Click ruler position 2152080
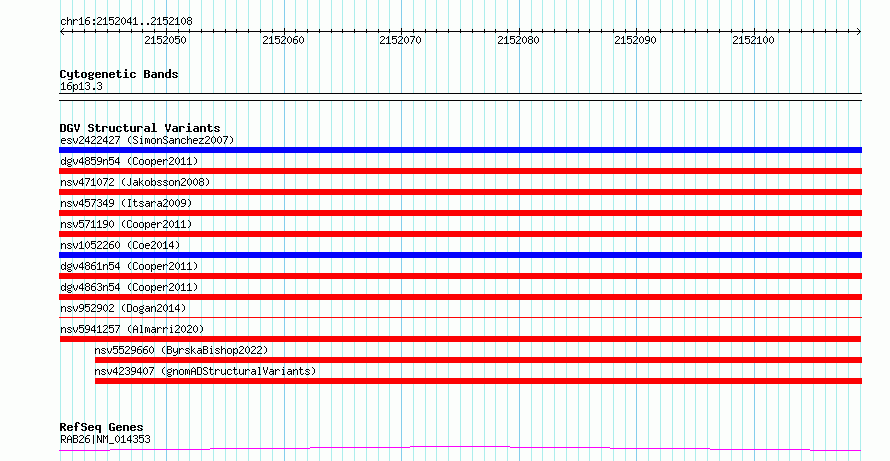 (518, 40)
